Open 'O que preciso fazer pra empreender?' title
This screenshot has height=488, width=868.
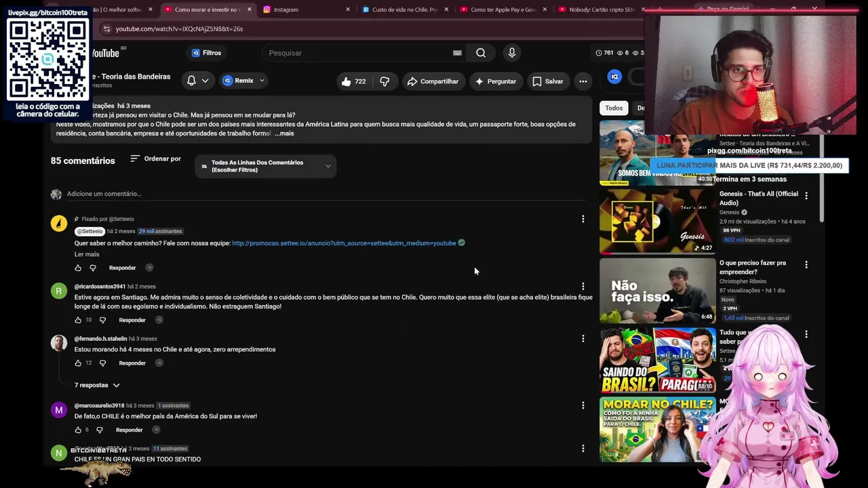point(753,267)
